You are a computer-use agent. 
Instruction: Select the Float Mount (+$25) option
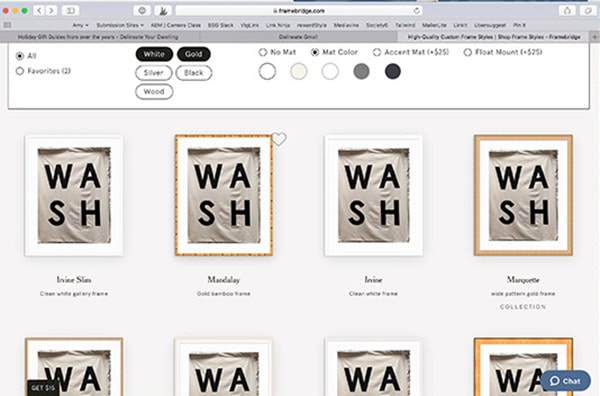tap(468, 52)
